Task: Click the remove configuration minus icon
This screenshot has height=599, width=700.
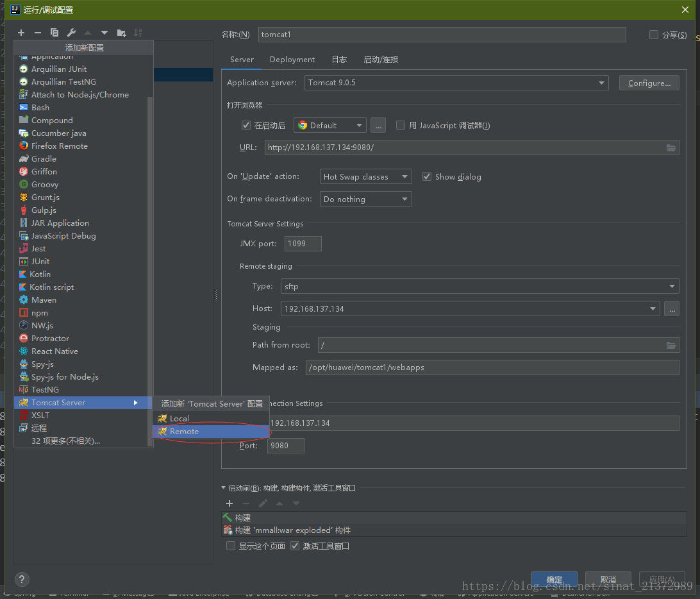Action: pyautogui.click(x=37, y=33)
